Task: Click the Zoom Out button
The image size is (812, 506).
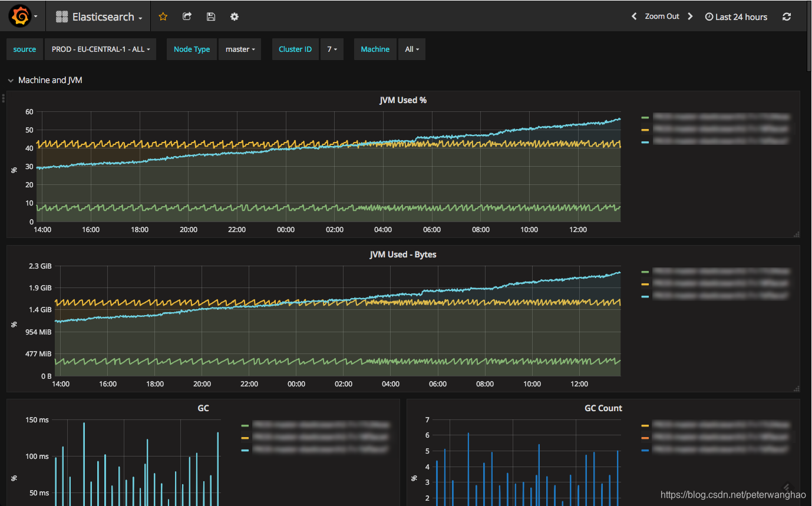Action: pos(661,16)
